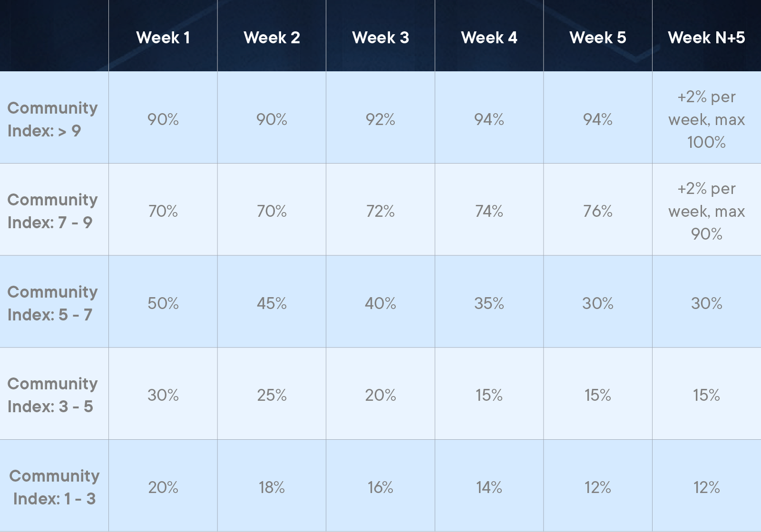Click the Community Index: 1 - 3 row label
This screenshot has width=761, height=532.
(x=54, y=487)
